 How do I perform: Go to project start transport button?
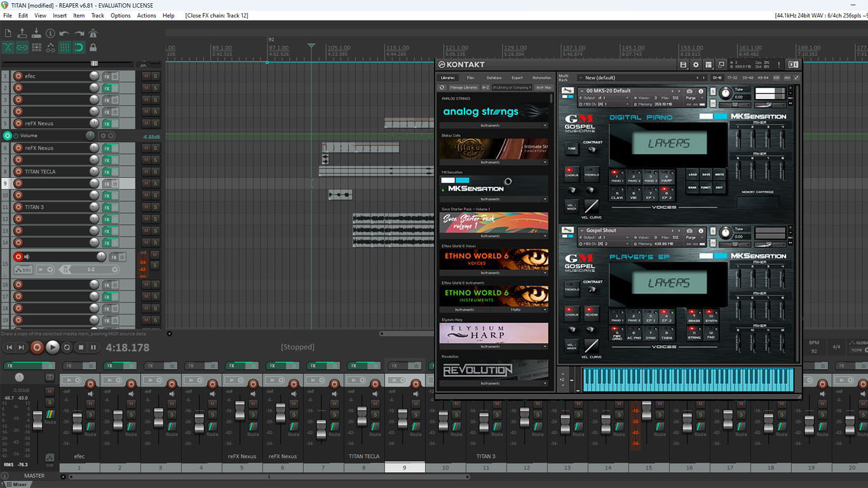coord(9,347)
